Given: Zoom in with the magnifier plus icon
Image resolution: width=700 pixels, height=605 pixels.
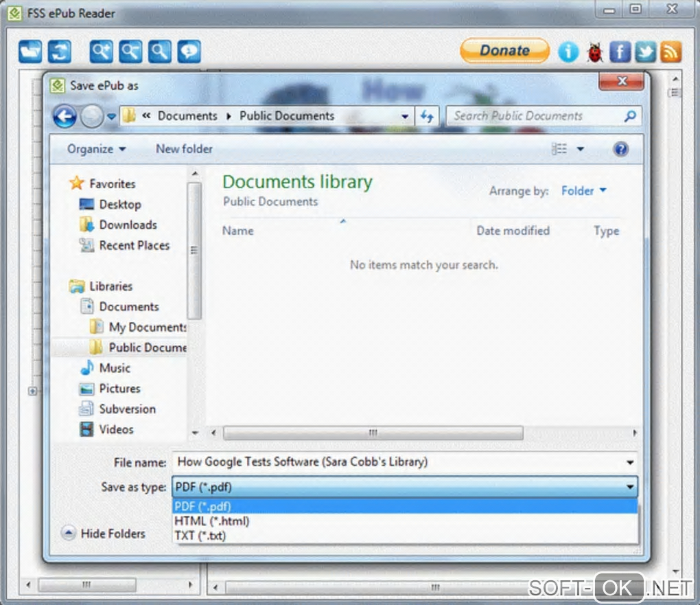Looking at the screenshot, I should pos(101,52).
